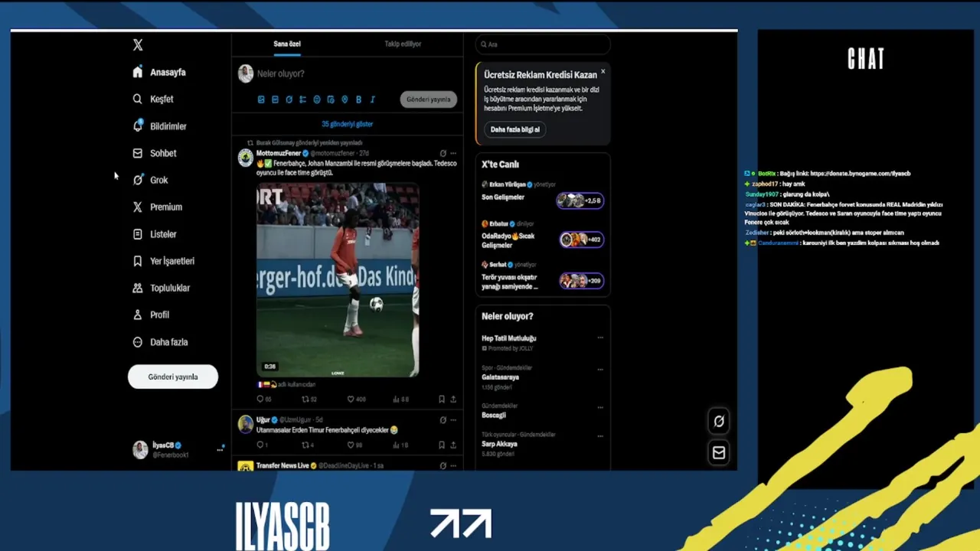Reply to the MottomuzFener post

(x=263, y=399)
